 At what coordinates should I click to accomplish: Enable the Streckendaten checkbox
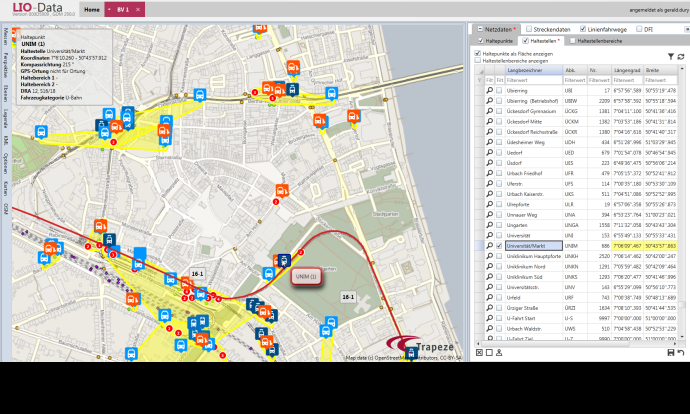coord(529,30)
